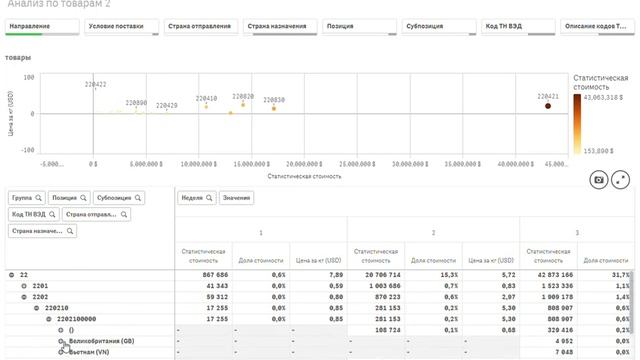Click the 15,3% share cell
The image size is (640, 360).
(x=449, y=275)
